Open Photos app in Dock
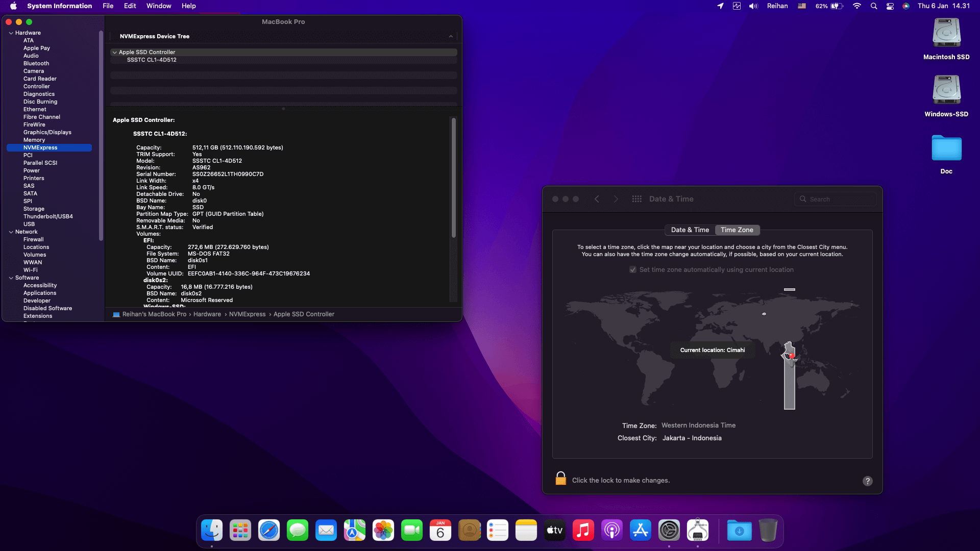 tap(383, 531)
